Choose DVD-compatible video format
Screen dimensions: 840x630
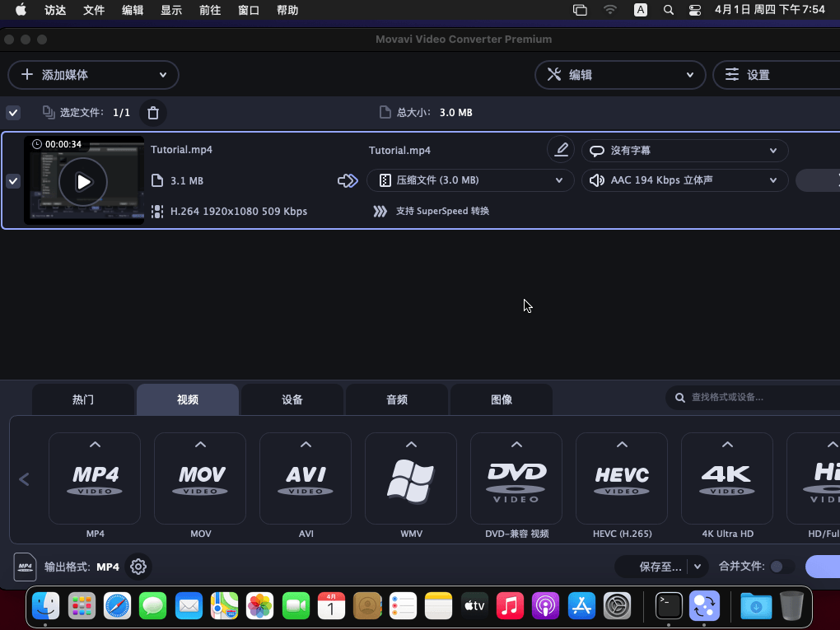[x=516, y=479]
